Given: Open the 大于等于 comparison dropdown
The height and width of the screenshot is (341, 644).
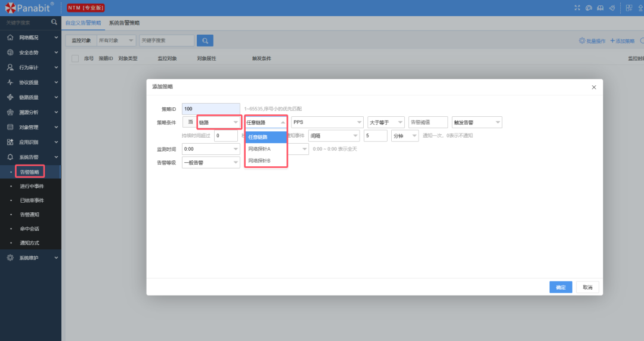Looking at the screenshot, I should point(386,122).
